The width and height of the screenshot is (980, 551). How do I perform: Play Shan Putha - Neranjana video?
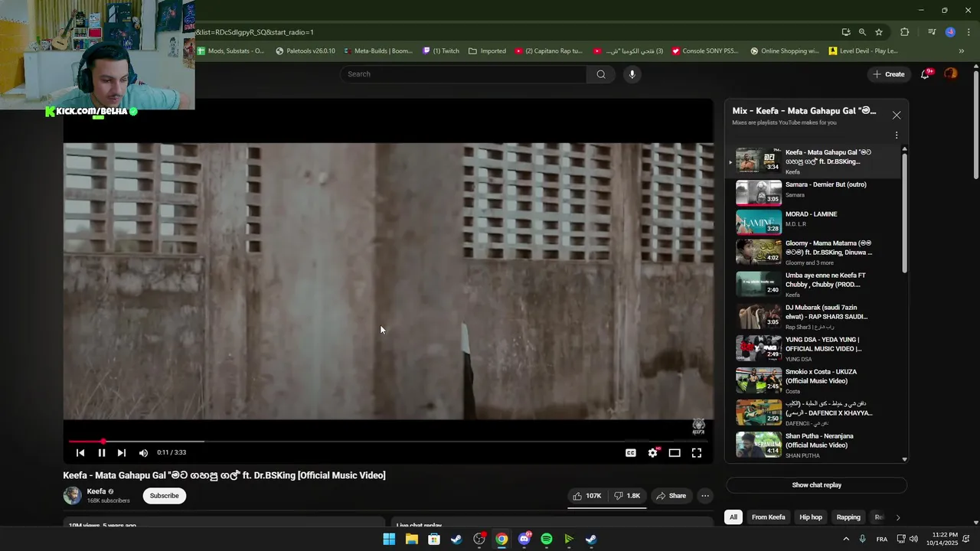click(x=815, y=445)
